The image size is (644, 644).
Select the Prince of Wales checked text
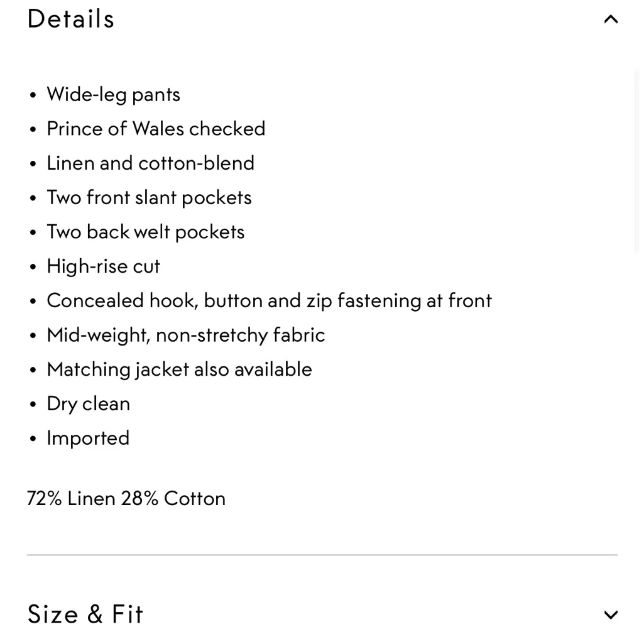pos(156,129)
